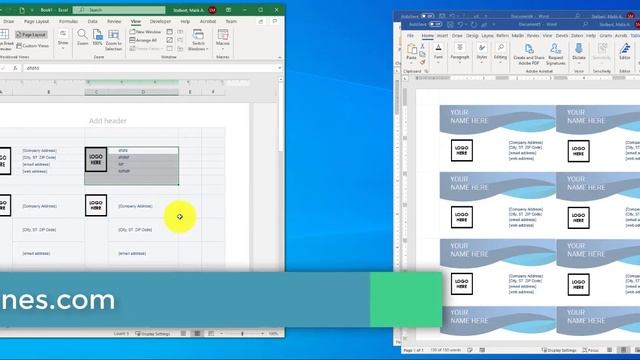Image resolution: width=640 pixels, height=360 pixels.
Task: Open the Excel Developer tab
Action: [x=160, y=21]
